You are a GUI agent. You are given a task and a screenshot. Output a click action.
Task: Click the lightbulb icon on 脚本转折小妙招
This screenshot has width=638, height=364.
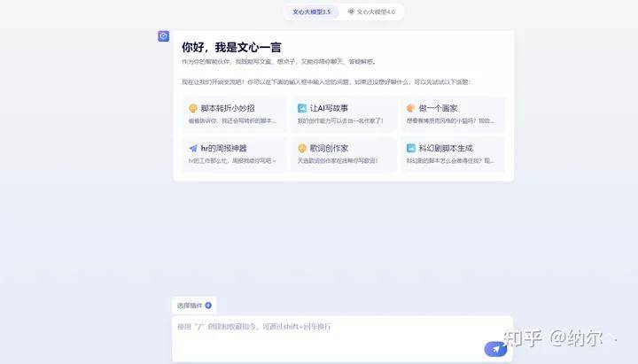coord(193,108)
